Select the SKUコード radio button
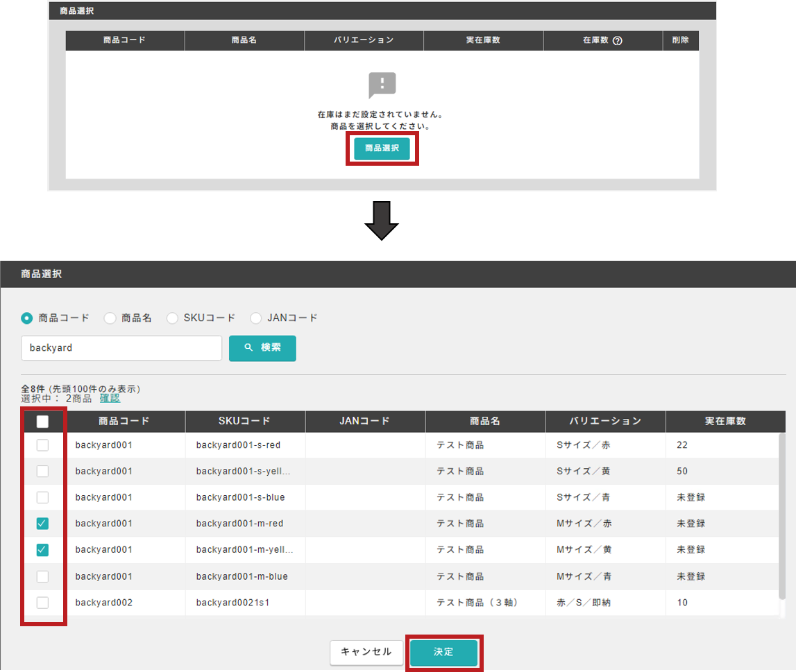Screen dimensions: 796x672 click(x=172, y=318)
